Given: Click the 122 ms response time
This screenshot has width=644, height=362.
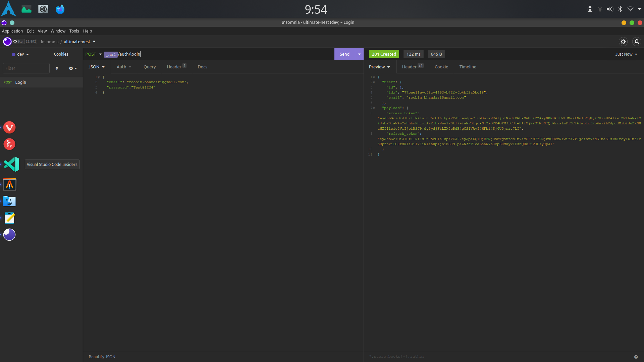Looking at the screenshot, I should [413, 54].
